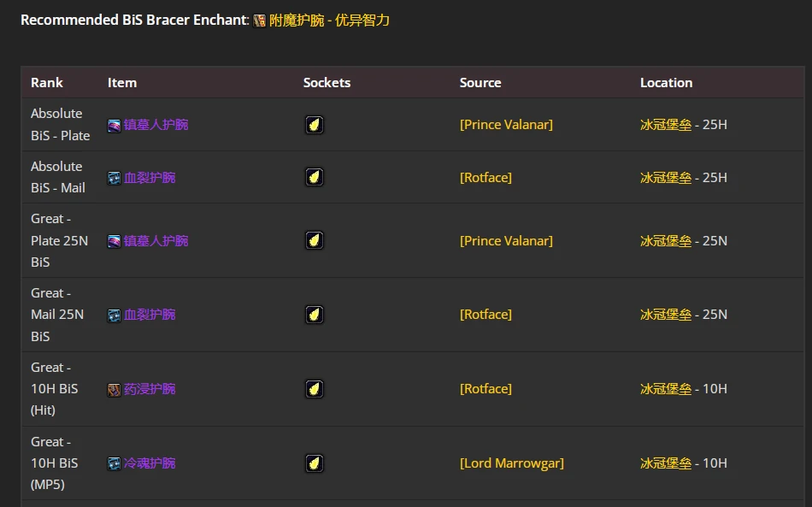This screenshot has width=812, height=507.
Task: Open [Prince Valanar] link in Absolute BiS row
Action: click(x=506, y=125)
